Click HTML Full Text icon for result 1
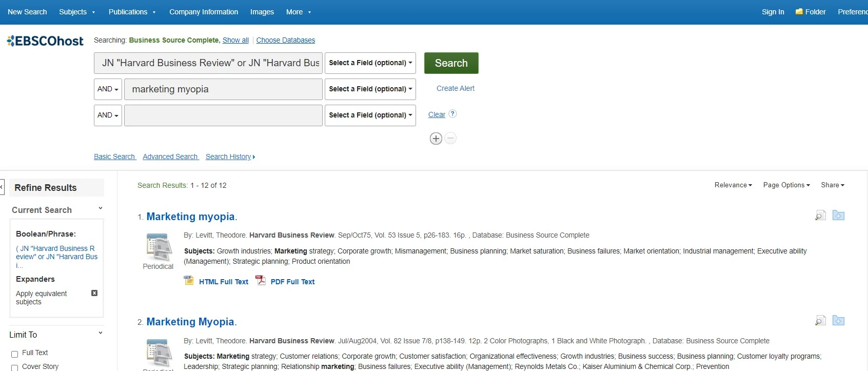868x371 pixels. 189,281
